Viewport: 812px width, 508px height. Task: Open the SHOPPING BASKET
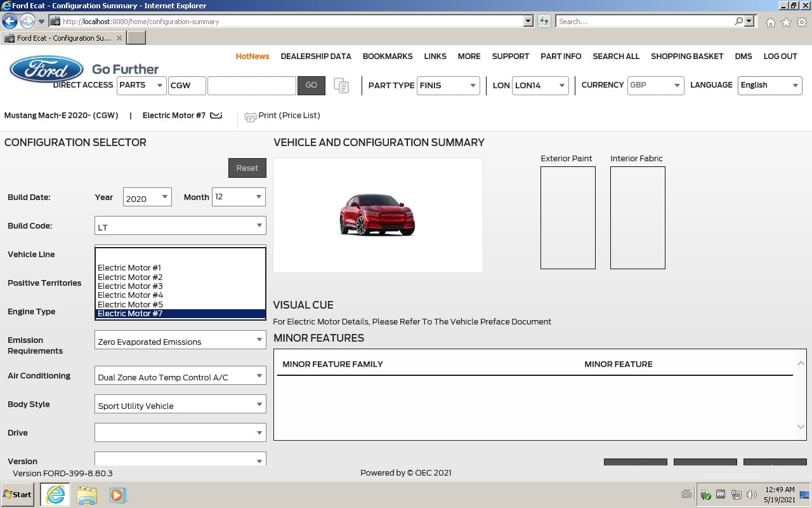tap(687, 57)
